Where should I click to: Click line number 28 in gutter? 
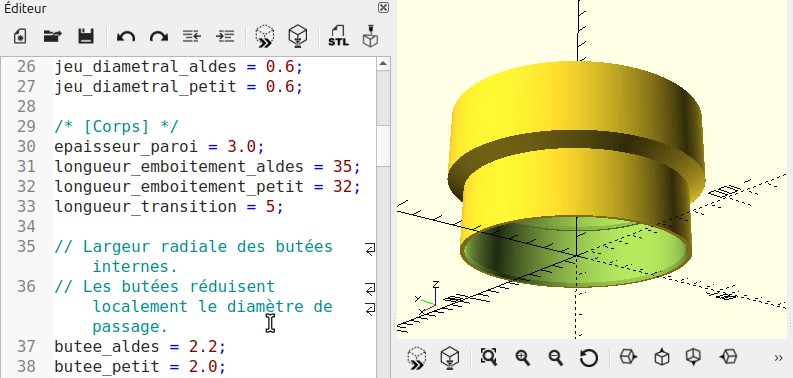point(26,106)
